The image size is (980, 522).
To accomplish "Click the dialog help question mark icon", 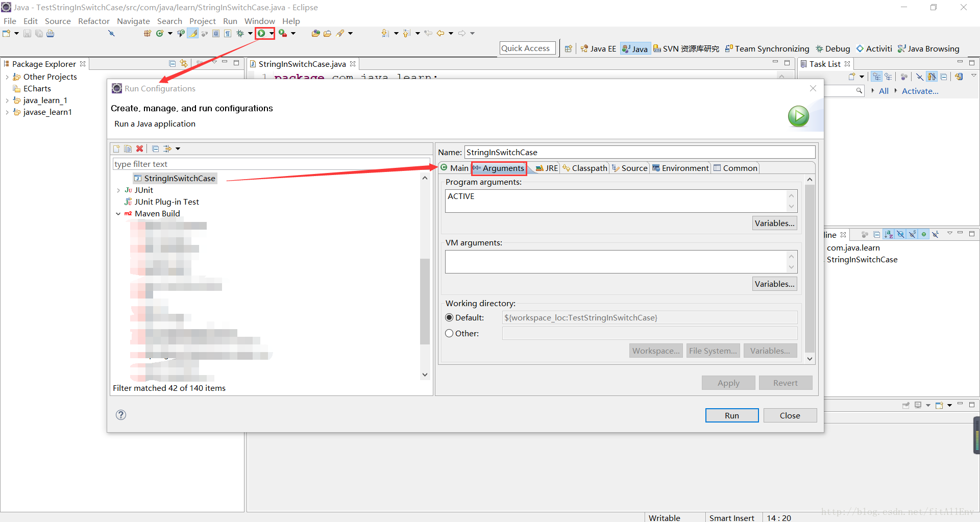I will pyautogui.click(x=121, y=415).
